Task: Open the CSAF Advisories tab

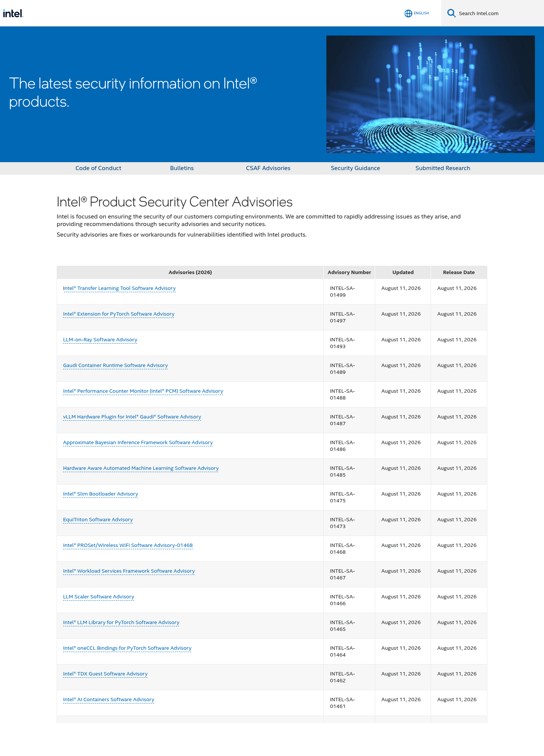Action: [x=268, y=168]
